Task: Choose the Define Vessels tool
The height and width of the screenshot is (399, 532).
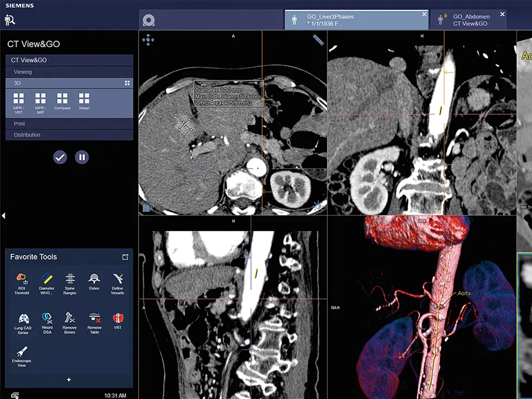Action: click(117, 282)
